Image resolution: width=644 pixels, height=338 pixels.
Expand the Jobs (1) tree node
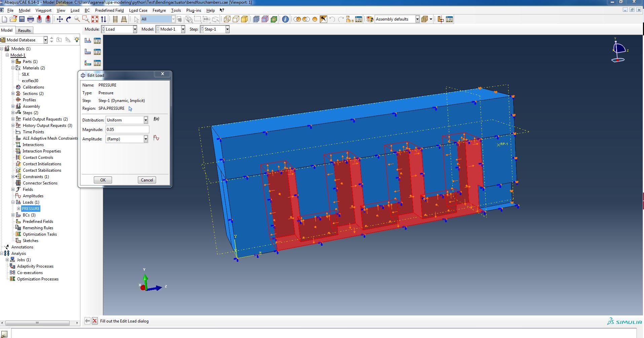[7, 260]
